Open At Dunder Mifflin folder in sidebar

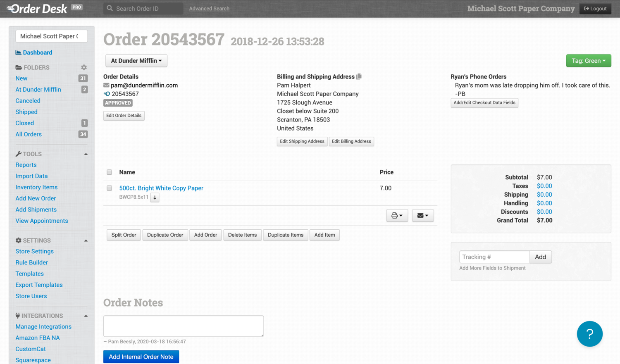tap(38, 90)
